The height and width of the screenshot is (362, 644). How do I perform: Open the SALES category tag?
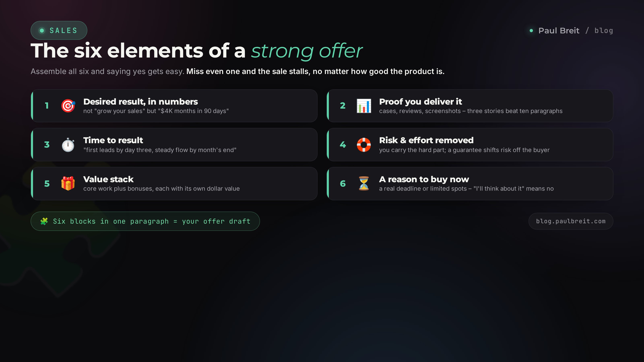point(59,31)
